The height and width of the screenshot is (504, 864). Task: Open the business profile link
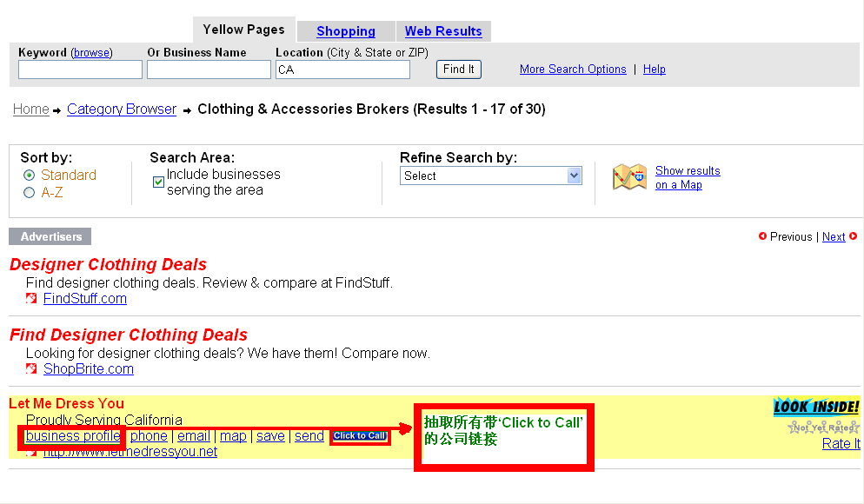(x=72, y=436)
